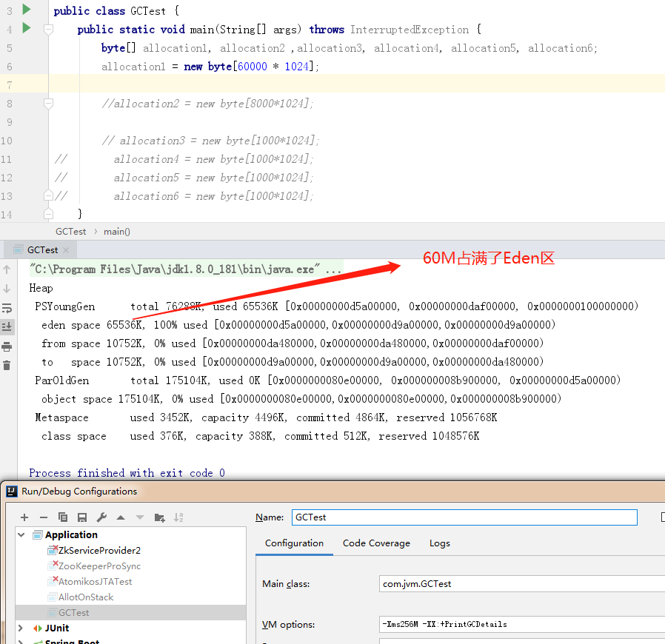The image size is (665, 644).
Task: Run GCTest class from line 3 gutter
Action: pyautogui.click(x=27, y=9)
